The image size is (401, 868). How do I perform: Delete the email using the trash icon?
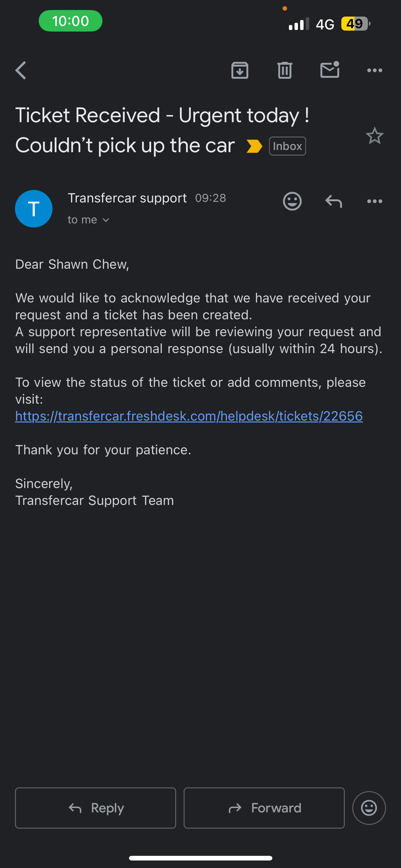coord(285,70)
